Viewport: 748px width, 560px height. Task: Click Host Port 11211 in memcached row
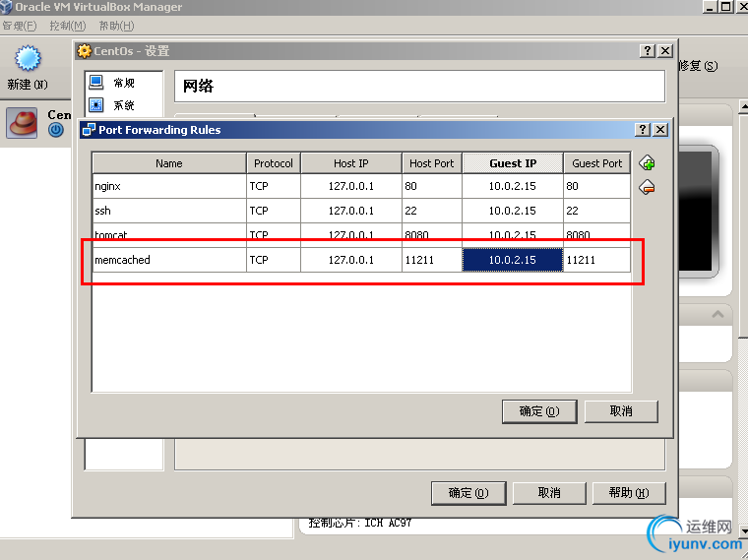(432, 260)
